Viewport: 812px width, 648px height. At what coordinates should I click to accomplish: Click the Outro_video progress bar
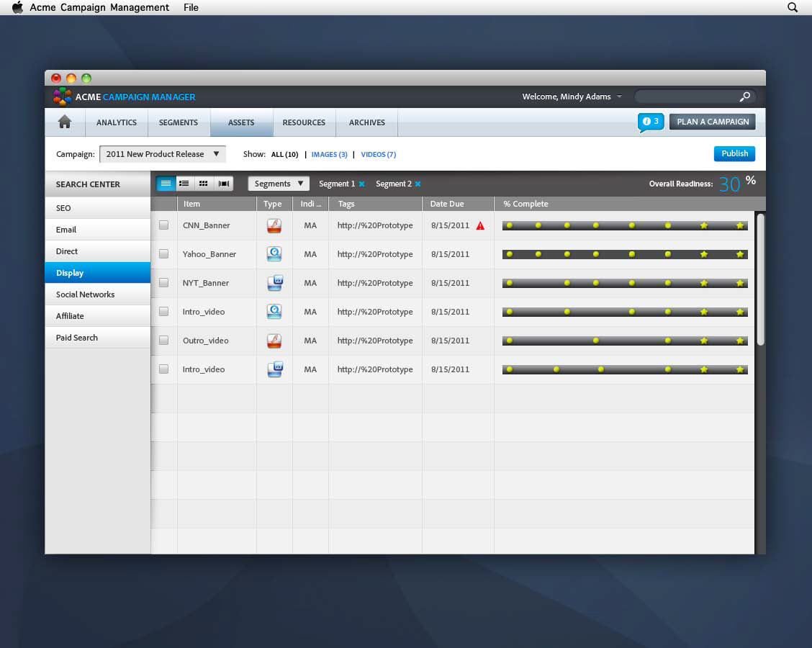coord(625,341)
